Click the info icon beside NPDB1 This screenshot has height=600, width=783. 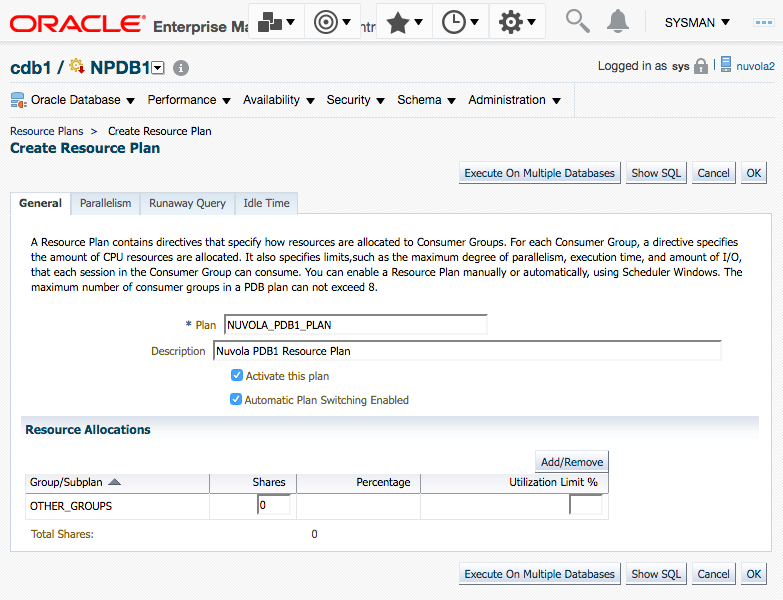(x=181, y=68)
